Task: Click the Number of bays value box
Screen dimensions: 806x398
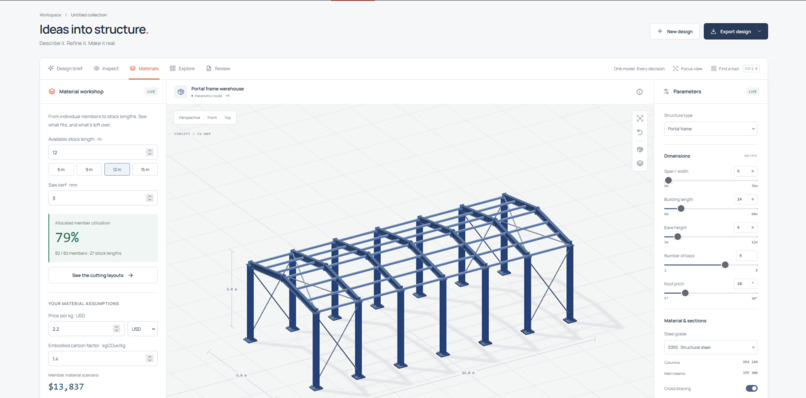Action: 746,256
